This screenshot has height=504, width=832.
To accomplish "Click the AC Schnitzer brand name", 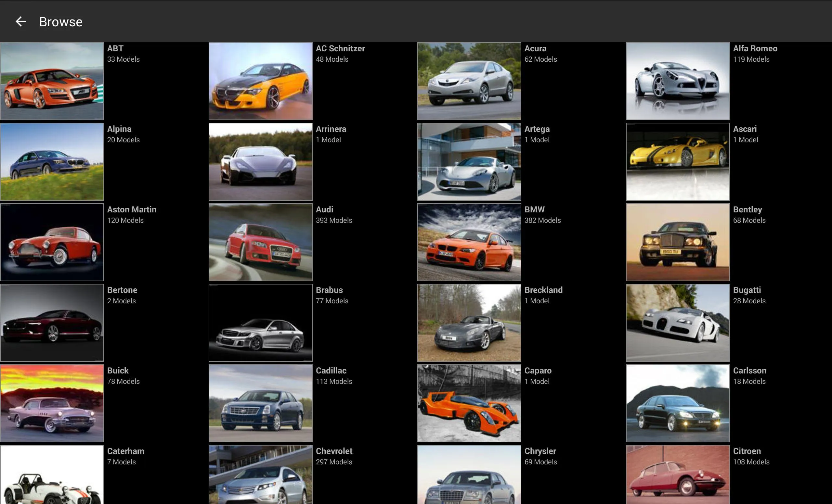I will click(340, 49).
